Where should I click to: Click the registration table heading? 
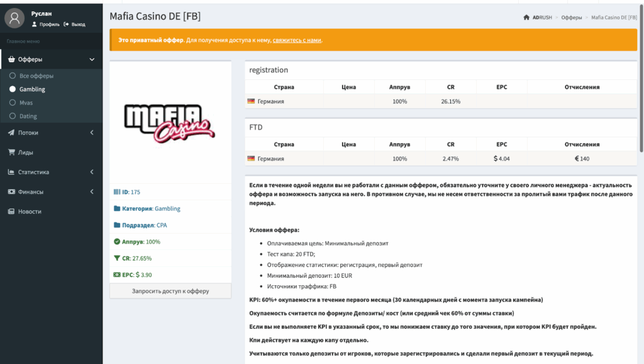[x=269, y=70]
